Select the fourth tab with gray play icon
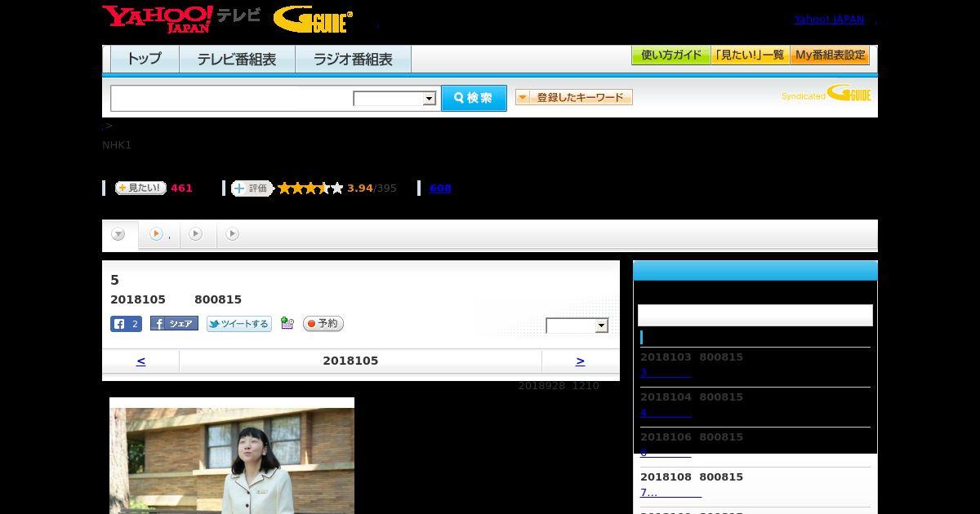 click(x=233, y=234)
